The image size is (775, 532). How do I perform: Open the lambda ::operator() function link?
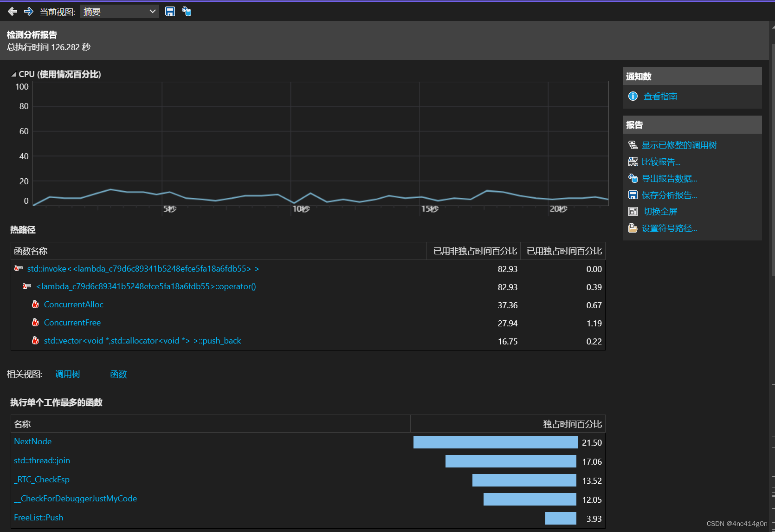[146, 286]
